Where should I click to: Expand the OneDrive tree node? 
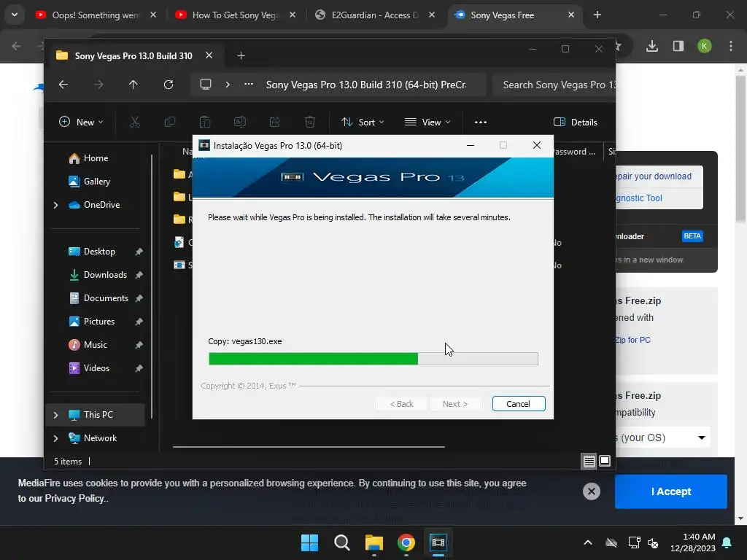point(55,205)
